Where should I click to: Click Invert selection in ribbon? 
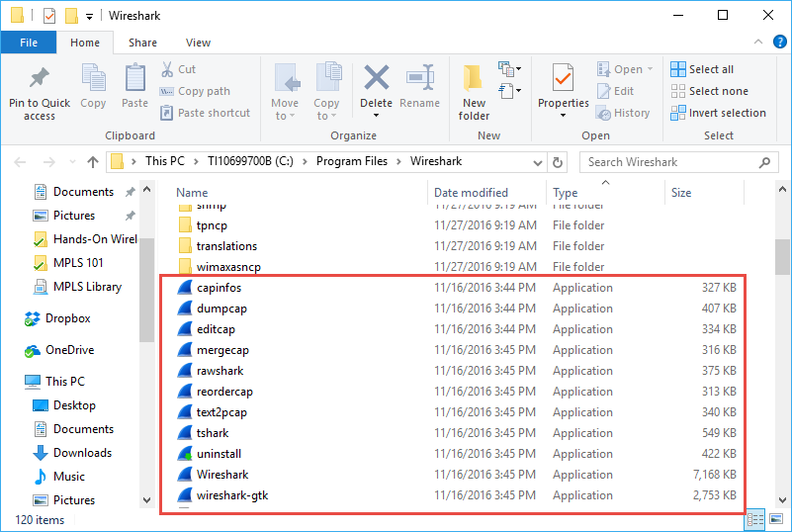(x=719, y=113)
